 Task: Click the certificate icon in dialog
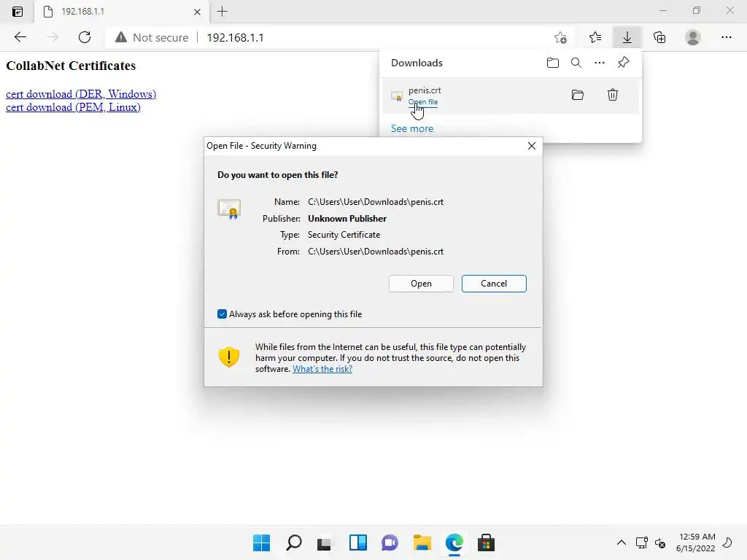click(x=229, y=209)
